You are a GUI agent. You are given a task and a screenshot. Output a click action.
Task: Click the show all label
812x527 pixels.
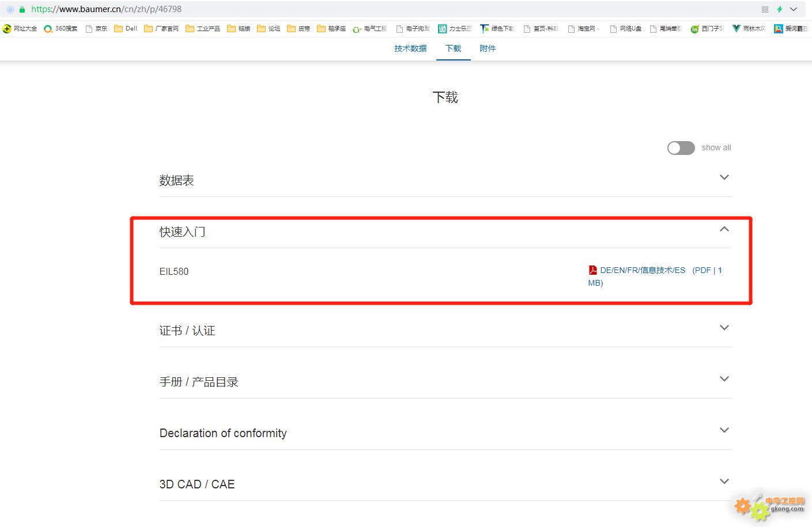click(716, 147)
